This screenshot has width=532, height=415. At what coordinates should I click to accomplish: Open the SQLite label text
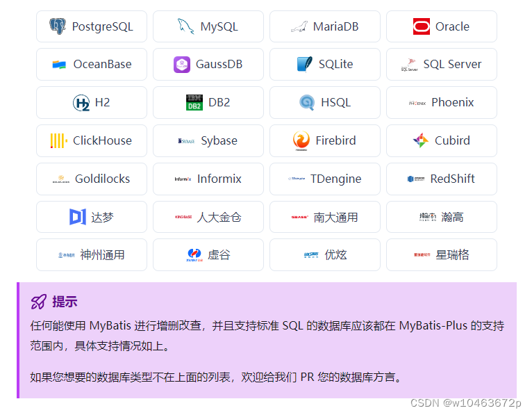pos(336,64)
